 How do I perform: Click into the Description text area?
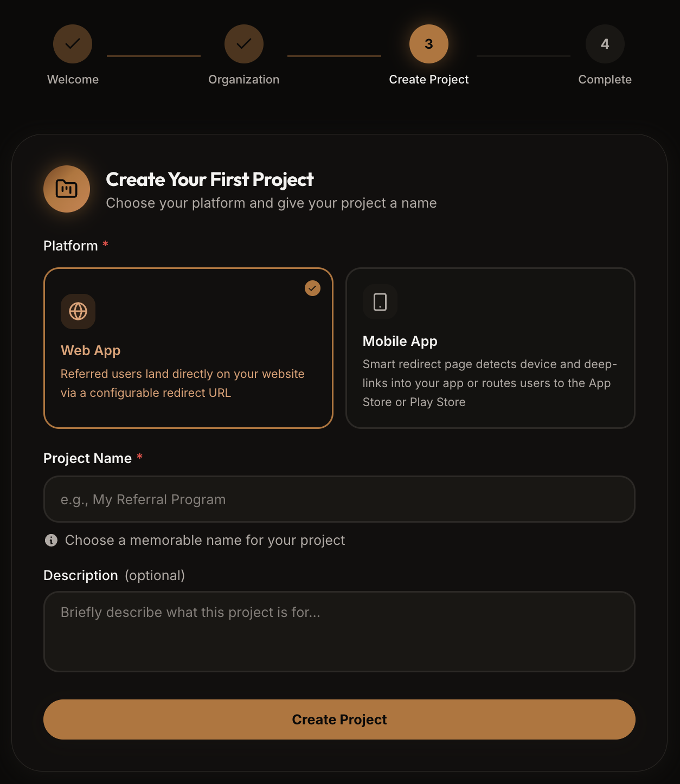point(339,632)
